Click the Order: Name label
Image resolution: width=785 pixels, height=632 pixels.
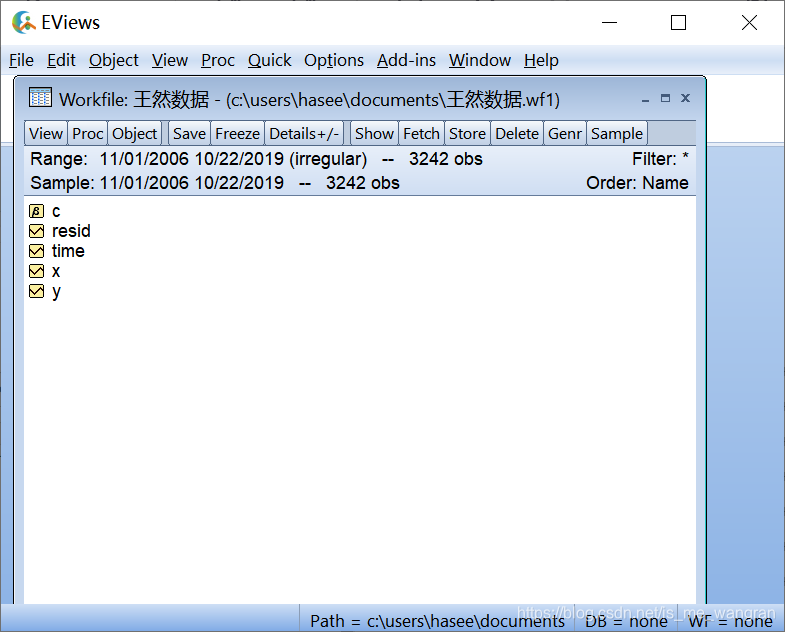point(637,183)
